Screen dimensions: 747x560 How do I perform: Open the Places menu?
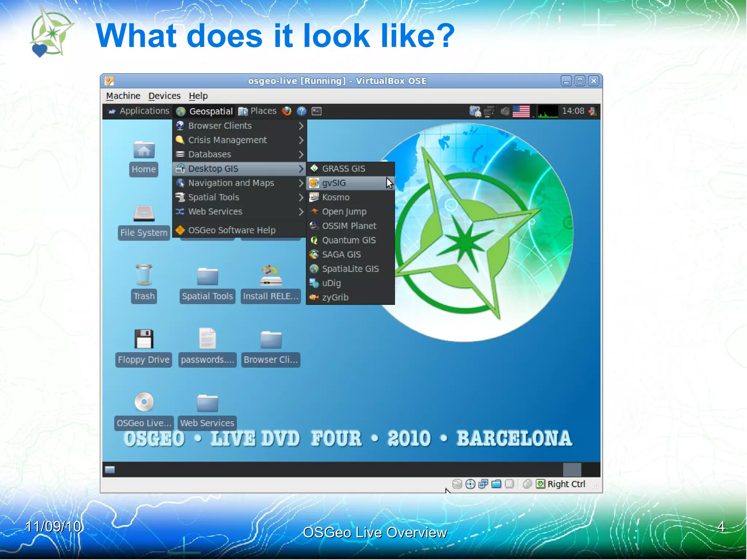tap(258, 111)
